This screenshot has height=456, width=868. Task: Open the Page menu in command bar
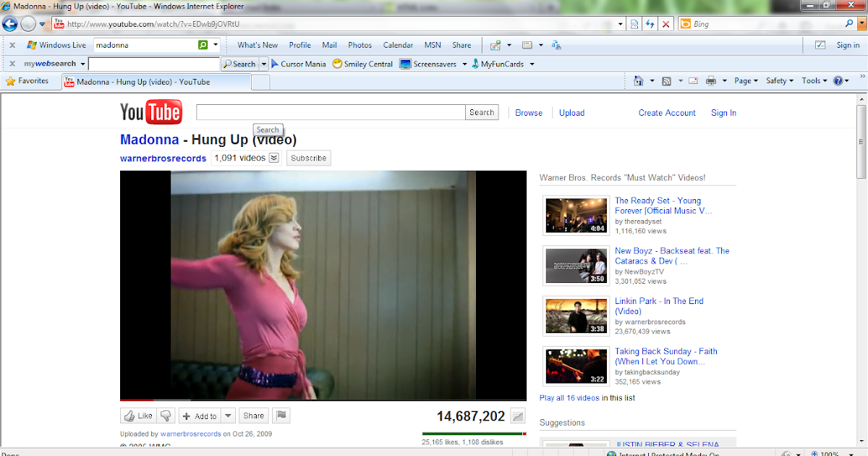(746, 81)
